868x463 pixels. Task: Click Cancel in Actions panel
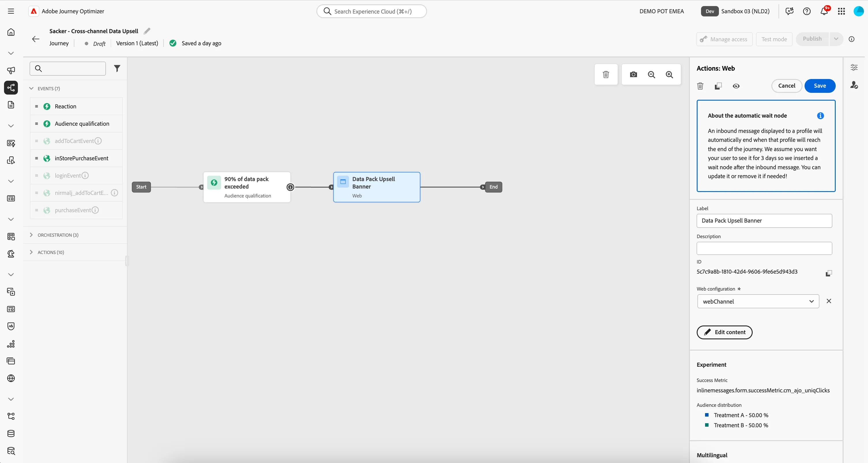coord(786,86)
